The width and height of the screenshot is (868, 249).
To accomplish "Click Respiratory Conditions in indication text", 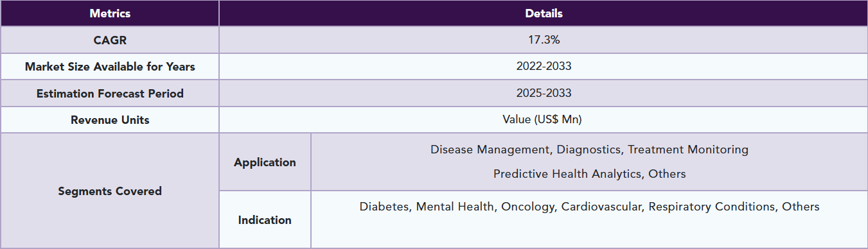I will point(712,207).
